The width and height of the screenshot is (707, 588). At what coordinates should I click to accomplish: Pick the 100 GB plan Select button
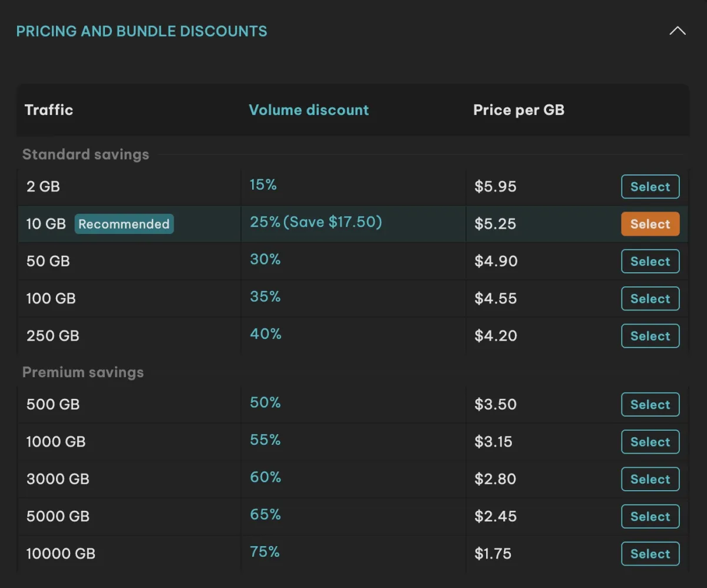(650, 299)
